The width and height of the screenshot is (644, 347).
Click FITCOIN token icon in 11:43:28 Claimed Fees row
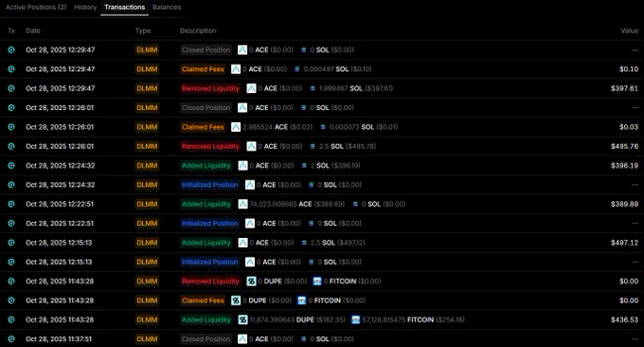(302, 301)
